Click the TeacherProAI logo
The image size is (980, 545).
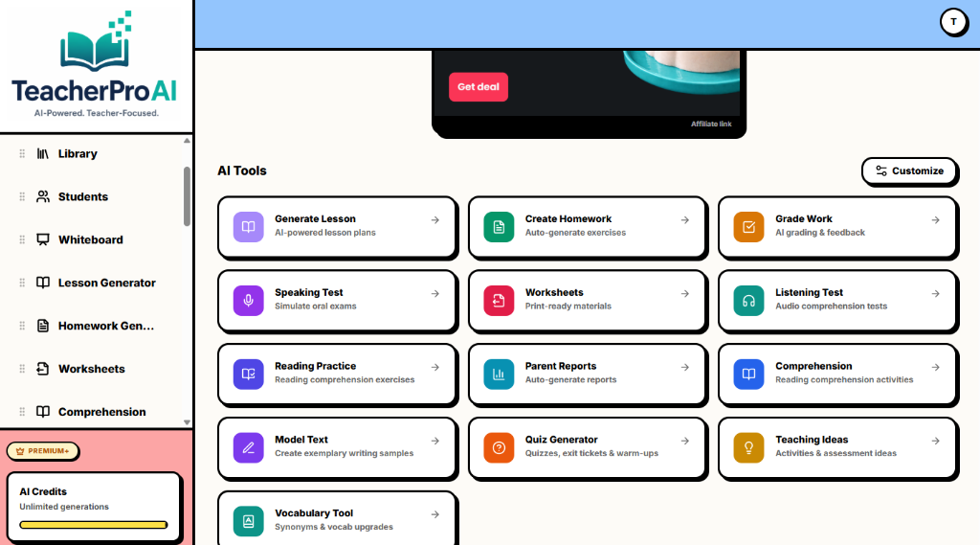tap(95, 64)
